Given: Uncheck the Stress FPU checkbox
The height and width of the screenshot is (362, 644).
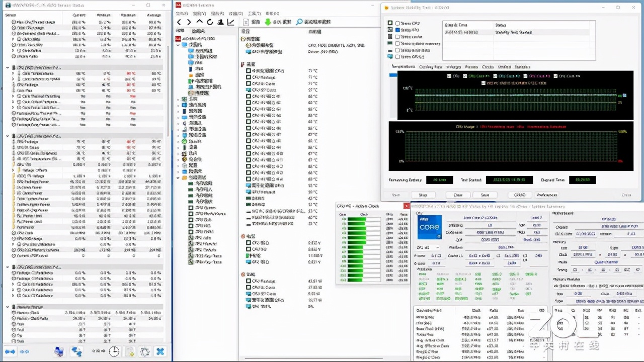Looking at the screenshot, I should click(x=398, y=30).
